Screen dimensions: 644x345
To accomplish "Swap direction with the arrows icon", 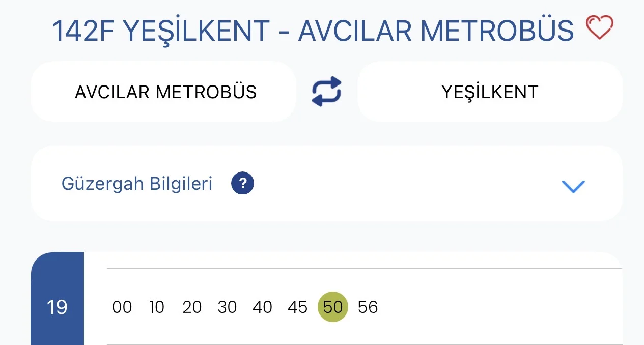I will pyautogui.click(x=326, y=92).
